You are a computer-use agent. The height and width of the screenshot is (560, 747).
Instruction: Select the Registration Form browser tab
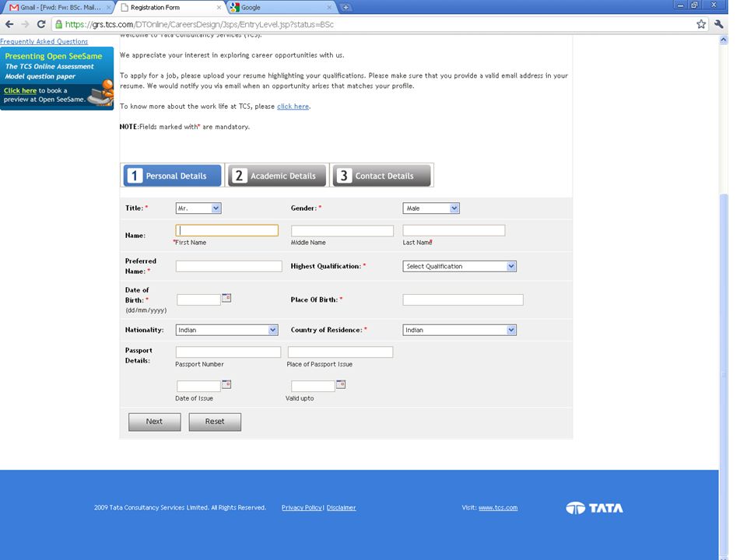pos(170,7)
